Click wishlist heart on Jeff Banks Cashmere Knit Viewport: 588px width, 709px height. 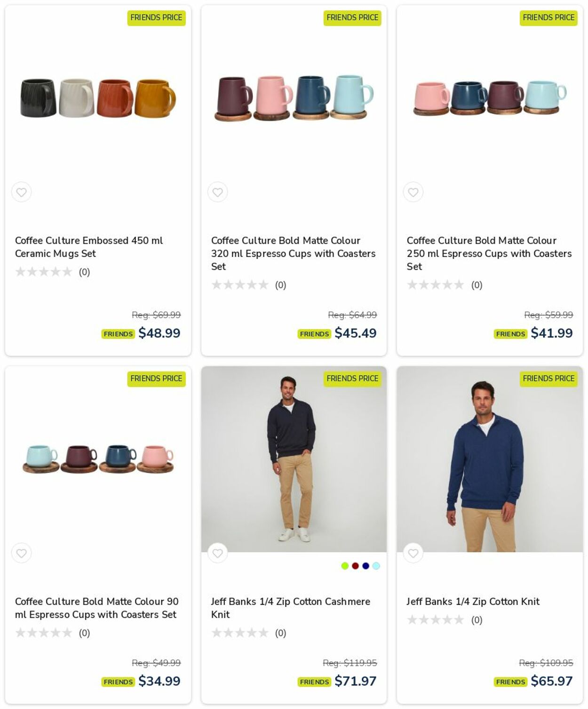(x=217, y=553)
